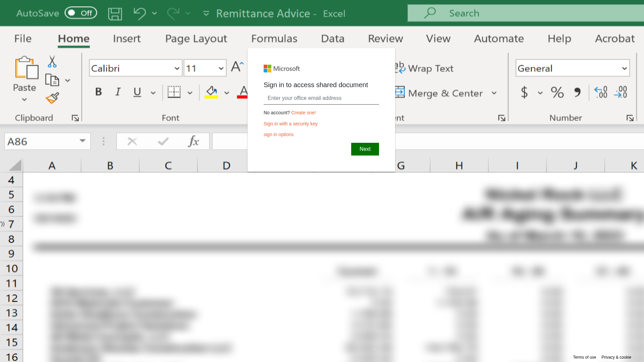Apply the yellow Fill Color bucket

pyautogui.click(x=211, y=92)
